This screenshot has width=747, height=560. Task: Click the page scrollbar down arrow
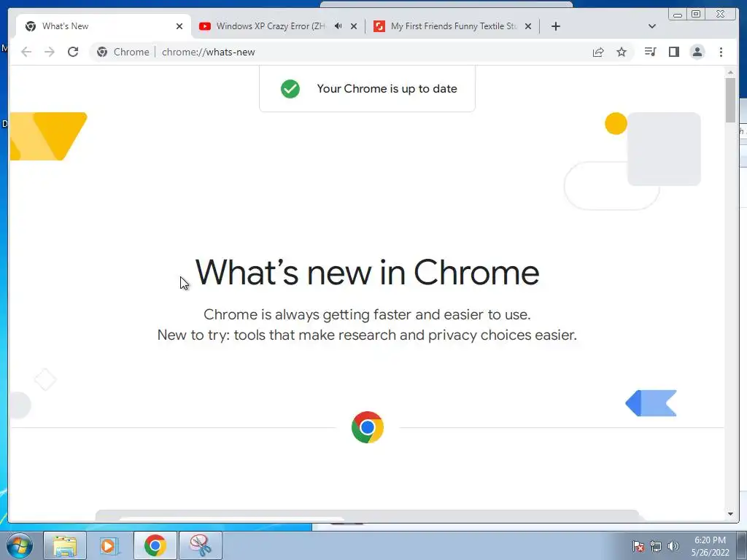click(x=730, y=514)
